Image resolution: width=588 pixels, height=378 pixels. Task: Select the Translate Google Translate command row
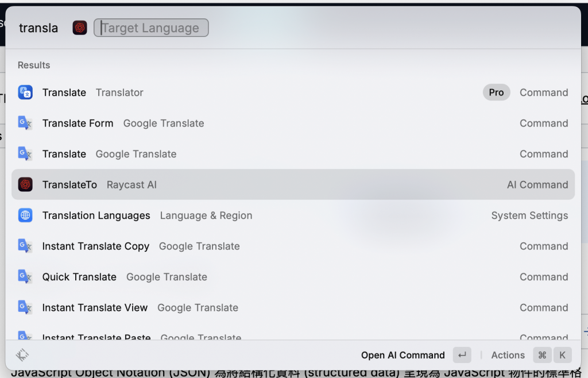pyautogui.click(x=293, y=154)
